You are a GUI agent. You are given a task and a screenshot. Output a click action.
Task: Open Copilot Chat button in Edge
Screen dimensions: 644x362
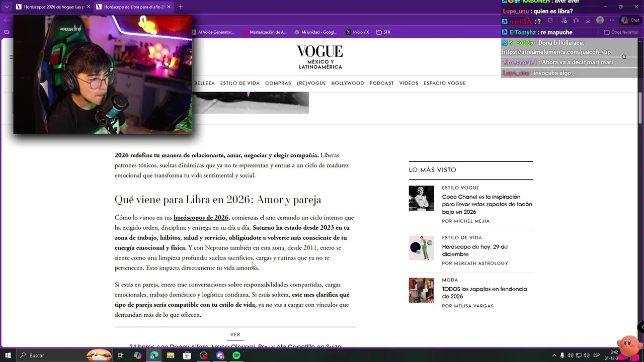(x=630, y=21)
